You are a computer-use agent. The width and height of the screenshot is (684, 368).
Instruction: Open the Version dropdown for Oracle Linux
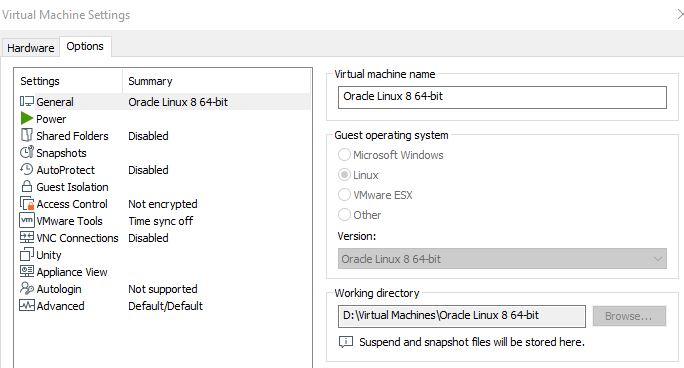[502, 259]
